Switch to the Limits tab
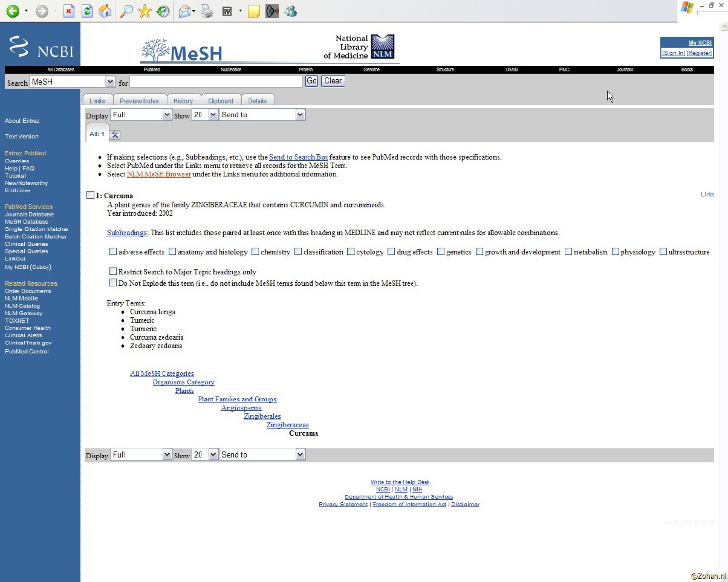The width and height of the screenshot is (728, 582). pos(97,100)
